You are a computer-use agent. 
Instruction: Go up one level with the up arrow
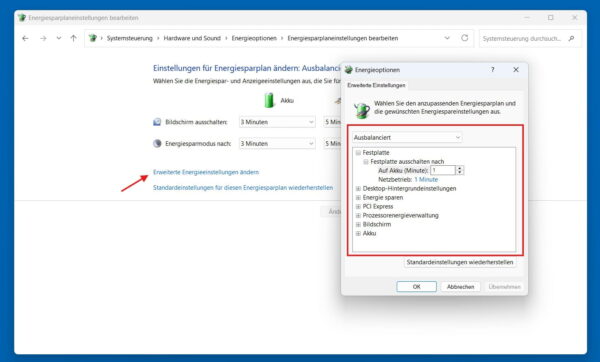[73, 38]
